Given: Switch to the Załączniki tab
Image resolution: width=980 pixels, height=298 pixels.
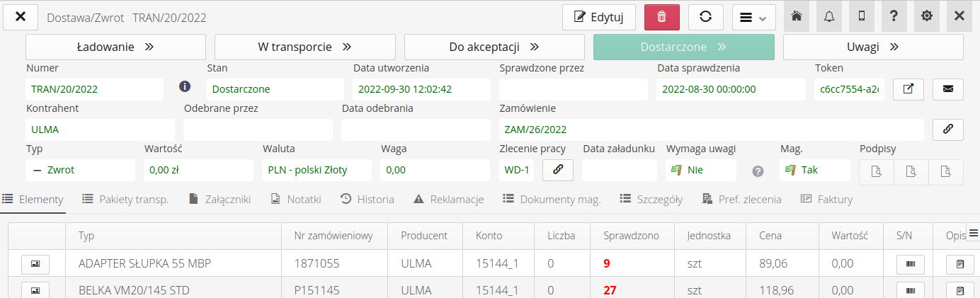Looking at the screenshot, I should pos(220,200).
